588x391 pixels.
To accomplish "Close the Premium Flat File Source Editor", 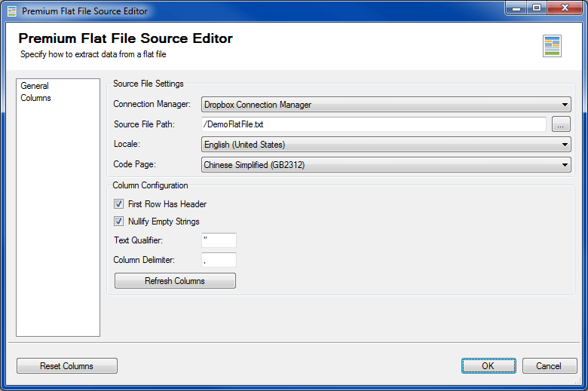I will click(x=565, y=8).
